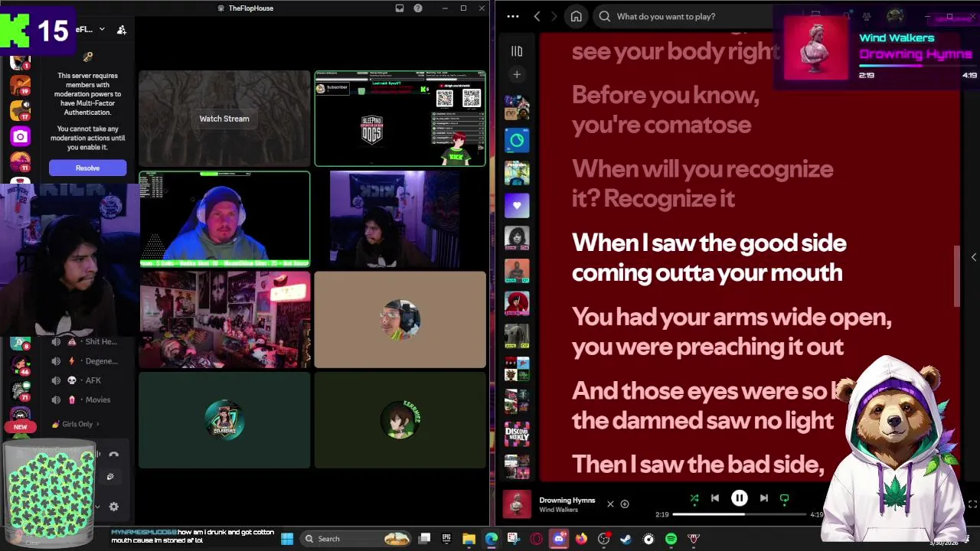
Task: Skip to next track
Action: 763,498
